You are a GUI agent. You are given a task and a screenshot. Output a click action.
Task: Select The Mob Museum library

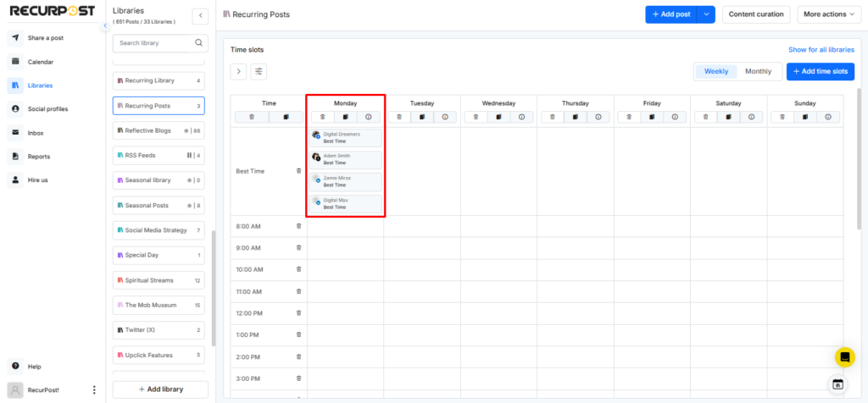click(x=159, y=305)
